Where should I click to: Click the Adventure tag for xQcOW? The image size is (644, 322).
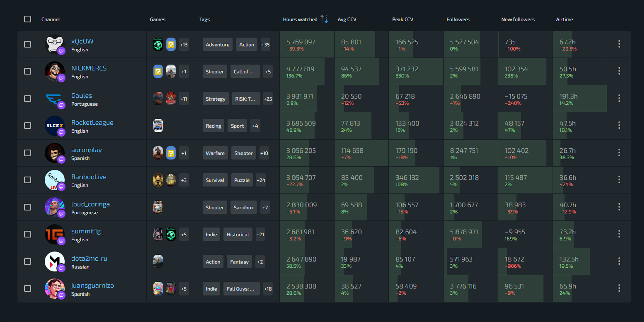pyautogui.click(x=217, y=44)
